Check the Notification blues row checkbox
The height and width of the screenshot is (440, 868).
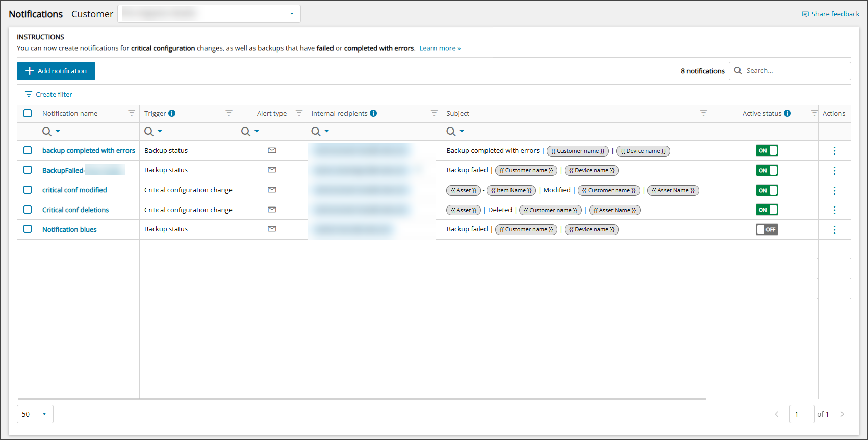point(28,229)
